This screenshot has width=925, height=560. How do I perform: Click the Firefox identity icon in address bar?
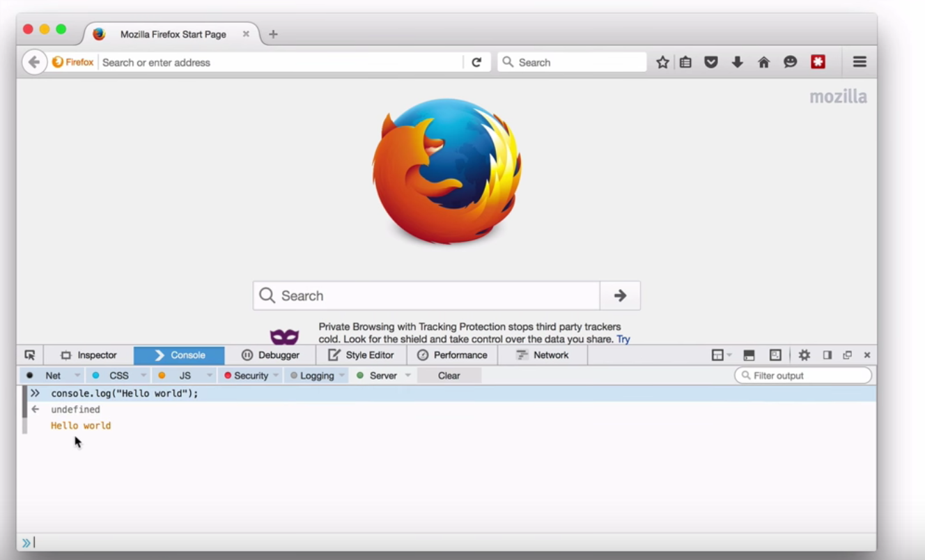coord(58,62)
